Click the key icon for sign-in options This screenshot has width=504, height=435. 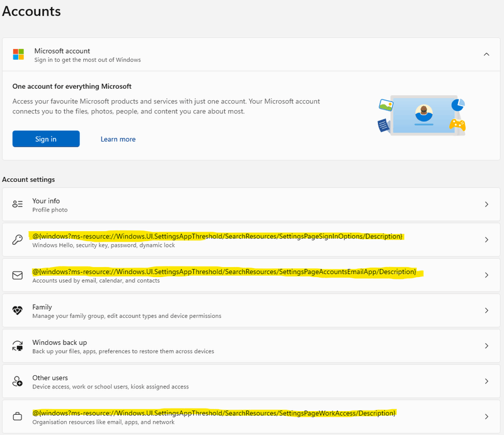[x=18, y=240]
